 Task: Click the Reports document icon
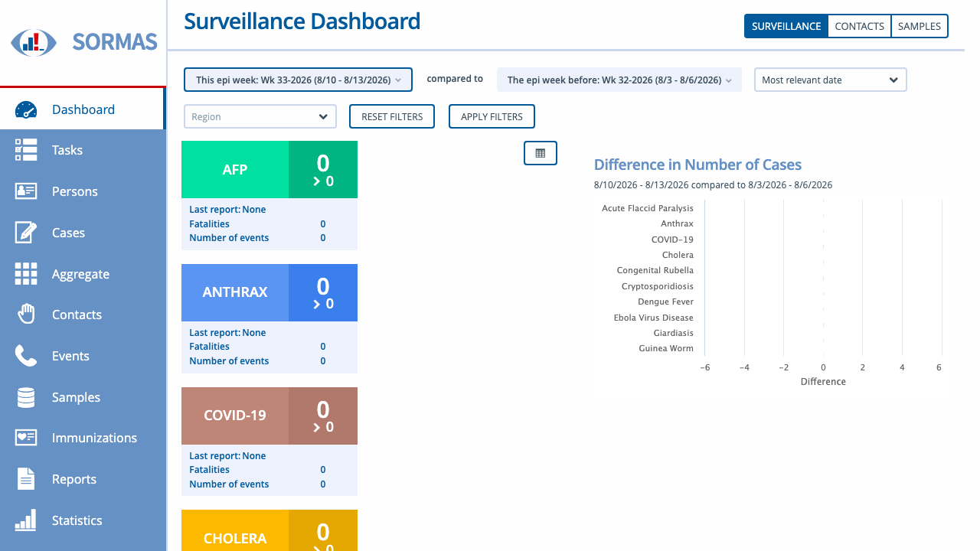tap(26, 479)
